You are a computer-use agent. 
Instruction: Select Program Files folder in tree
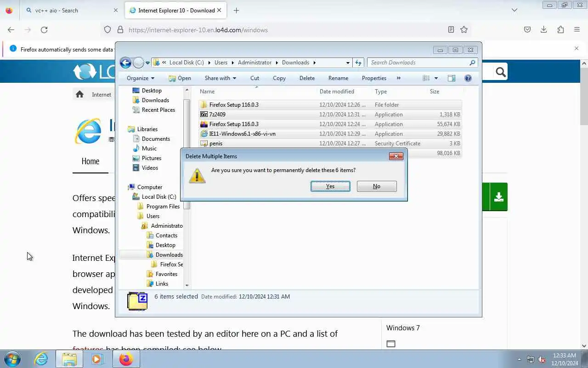(x=163, y=207)
